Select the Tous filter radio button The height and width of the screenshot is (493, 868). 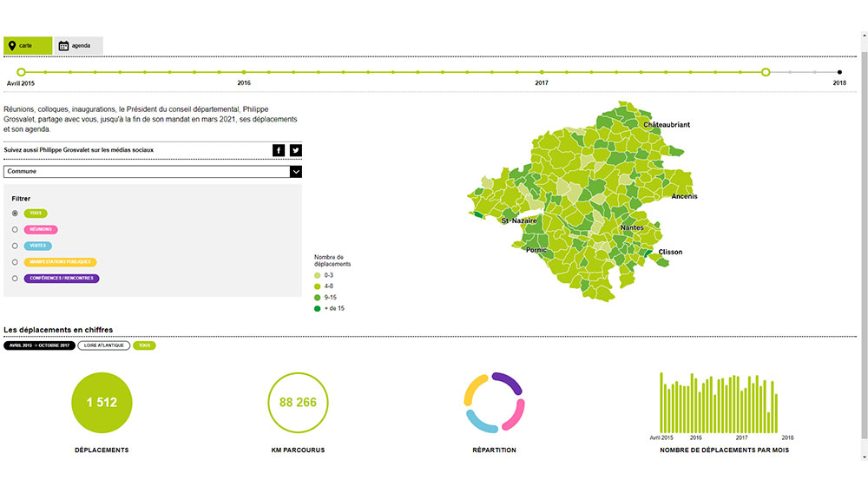(x=15, y=213)
